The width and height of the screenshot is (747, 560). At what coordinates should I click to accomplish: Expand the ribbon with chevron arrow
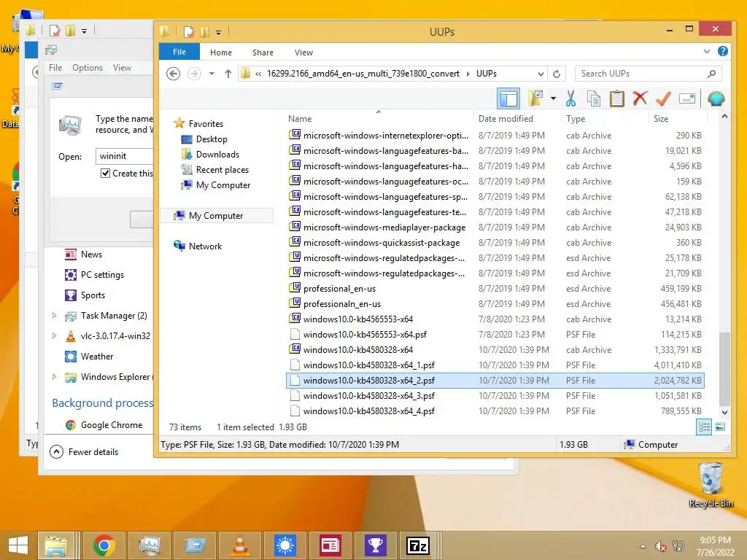pyautogui.click(x=706, y=51)
